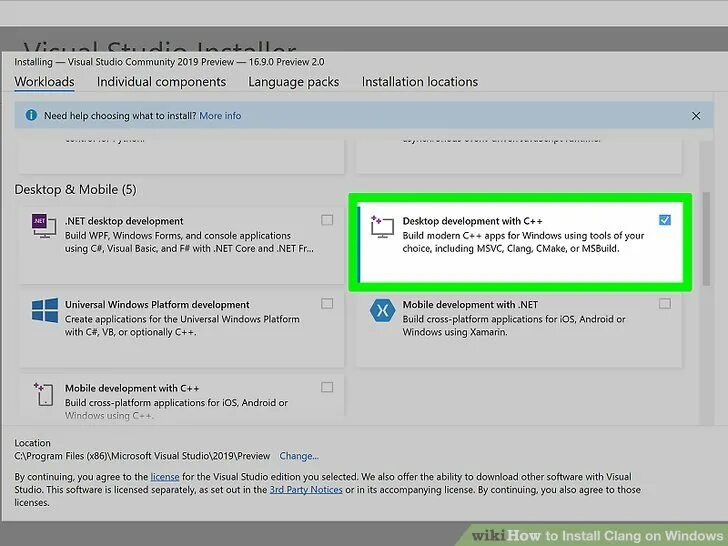Select the Mobile development with .NET title
This screenshot has width=728, height=546.
click(x=470, y=305)
